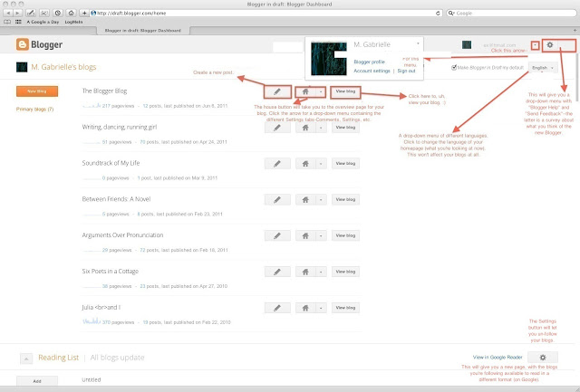Select the Reading List tab
Image resolution: width=580 pixels, height=392 pixels.
pyautogui.click(x=58, y=358)
